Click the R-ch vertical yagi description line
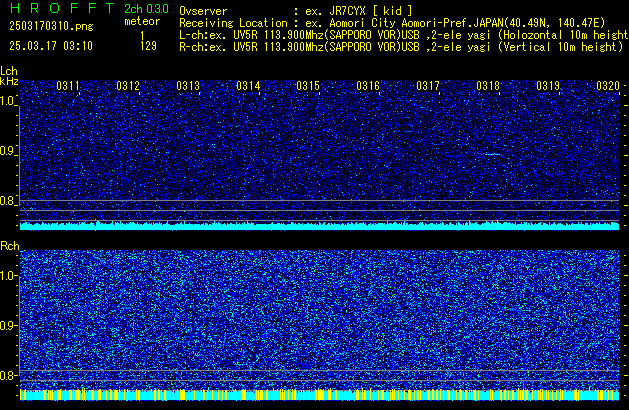629x410 pixels. pos(401,47)
